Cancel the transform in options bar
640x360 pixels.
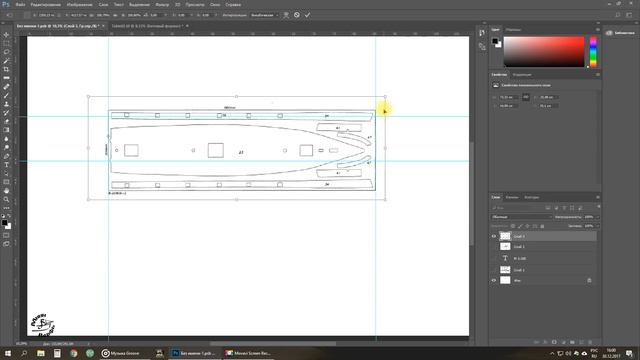pyautogui.click(x=297, y=15)
